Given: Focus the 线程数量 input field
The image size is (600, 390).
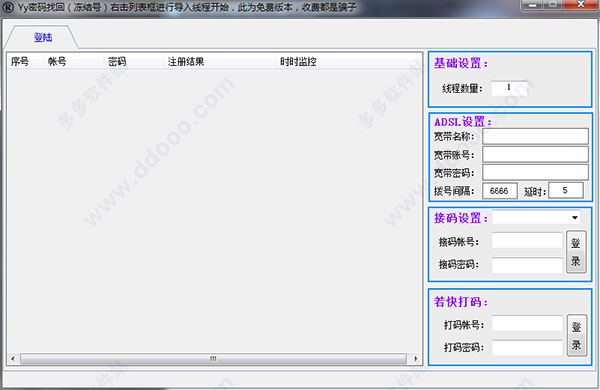Looking at the screenshot, I should [x=509, y=88].
